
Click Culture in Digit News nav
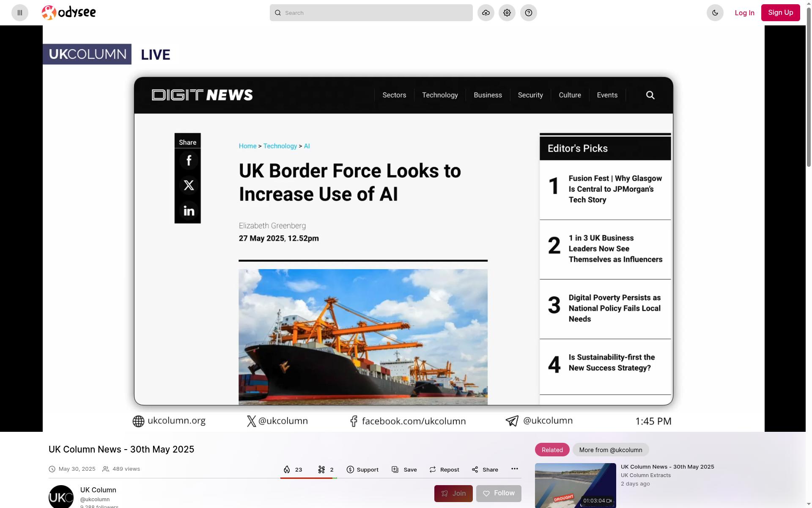coord(570,95)
